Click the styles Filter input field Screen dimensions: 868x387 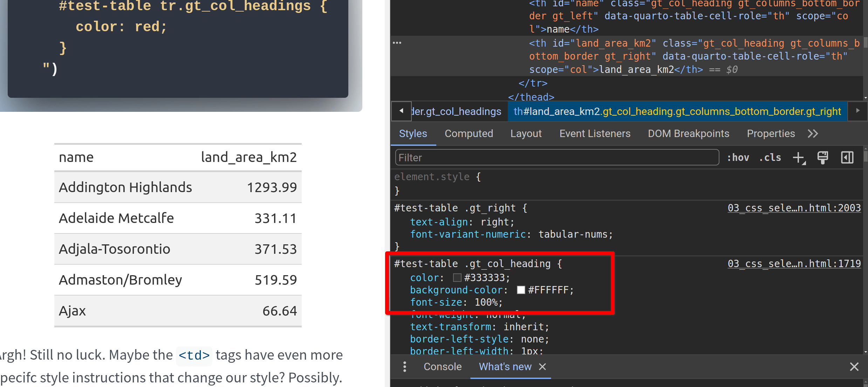[x=556, y=158]
